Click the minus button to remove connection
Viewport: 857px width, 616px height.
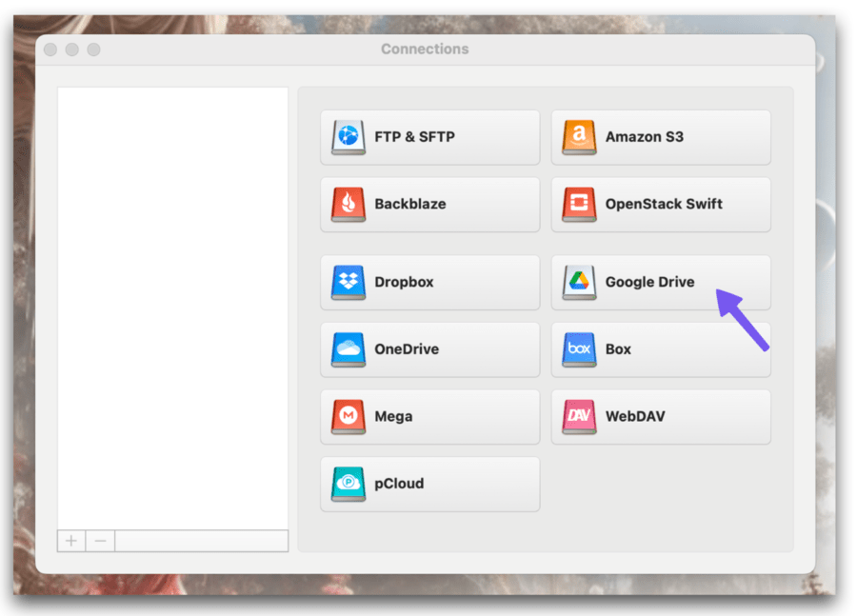pos(100,540)
